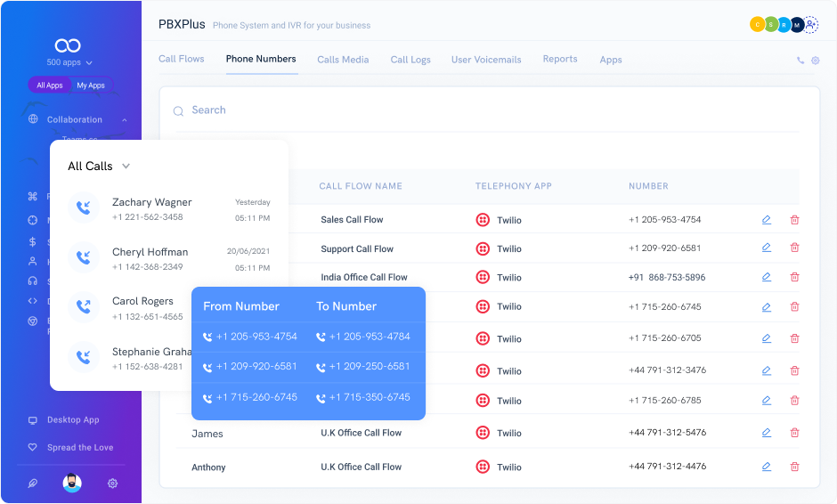
Task: Open the User Voicemails tab
Action: (486, 60)
